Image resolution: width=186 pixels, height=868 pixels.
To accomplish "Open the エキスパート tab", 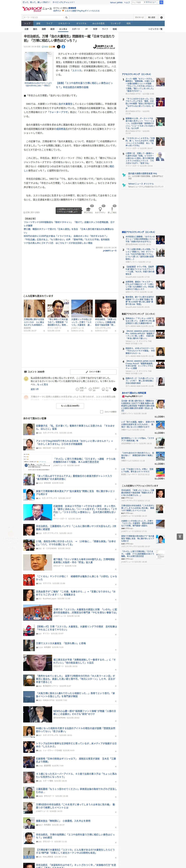I will point(64,24).
